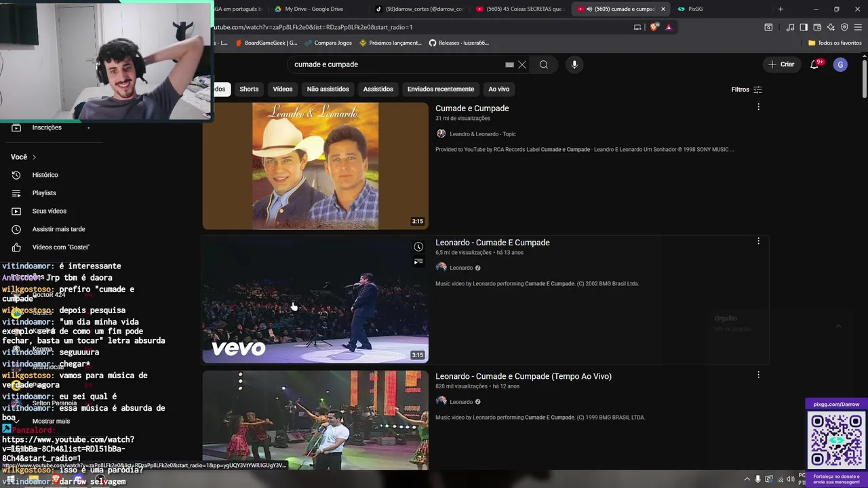This screenshot has height=488, width=868.
Task: Open the music playlist toolbar icon
Action: pyautogui.click(x=790, y=27)
